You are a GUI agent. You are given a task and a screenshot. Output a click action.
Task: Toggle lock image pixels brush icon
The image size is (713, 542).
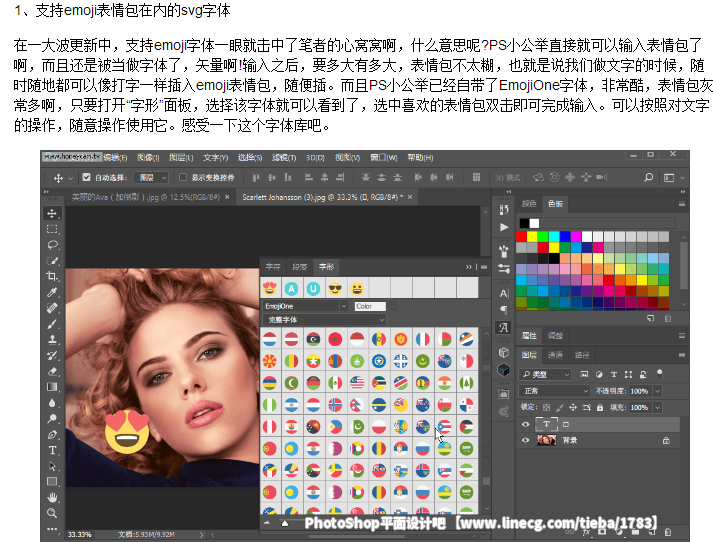point(560,407)
